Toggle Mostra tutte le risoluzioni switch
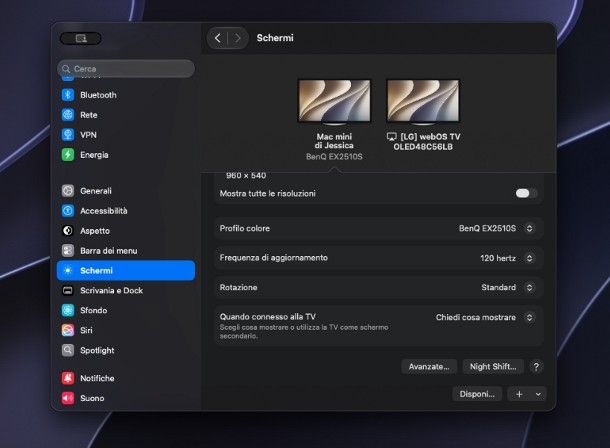This screenshot has height=448, width=610. [526, 193]
